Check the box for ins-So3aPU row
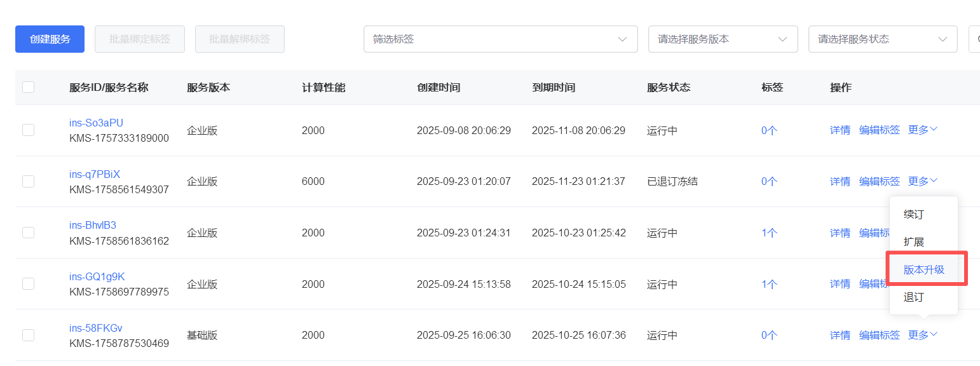980x366 pixels. point(28,130)
